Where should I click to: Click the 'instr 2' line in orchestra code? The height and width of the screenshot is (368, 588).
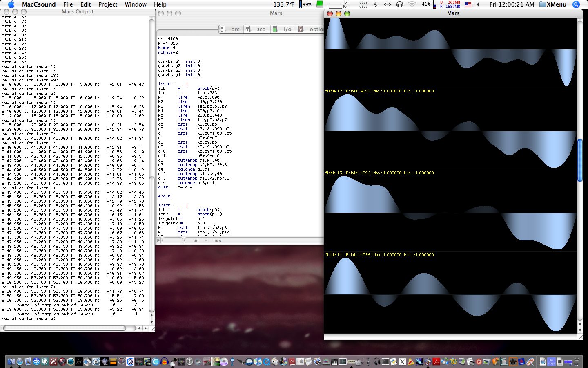(x=167, y=205)
